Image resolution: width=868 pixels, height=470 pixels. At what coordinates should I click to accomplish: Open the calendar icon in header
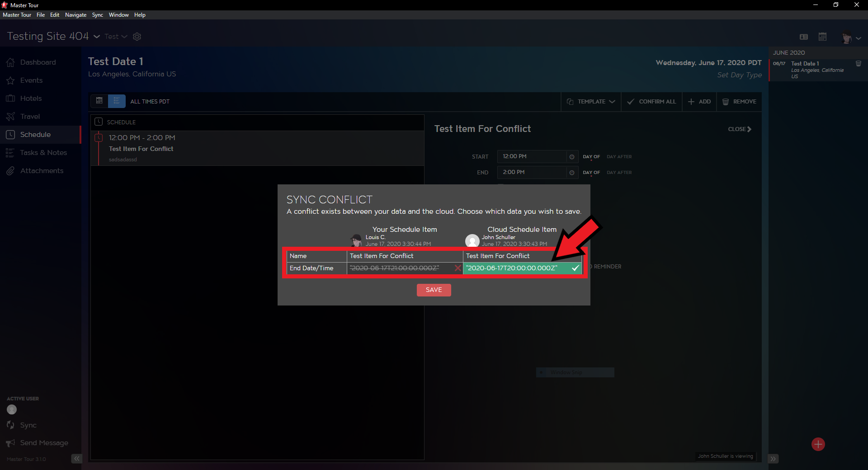coord(822,37)
